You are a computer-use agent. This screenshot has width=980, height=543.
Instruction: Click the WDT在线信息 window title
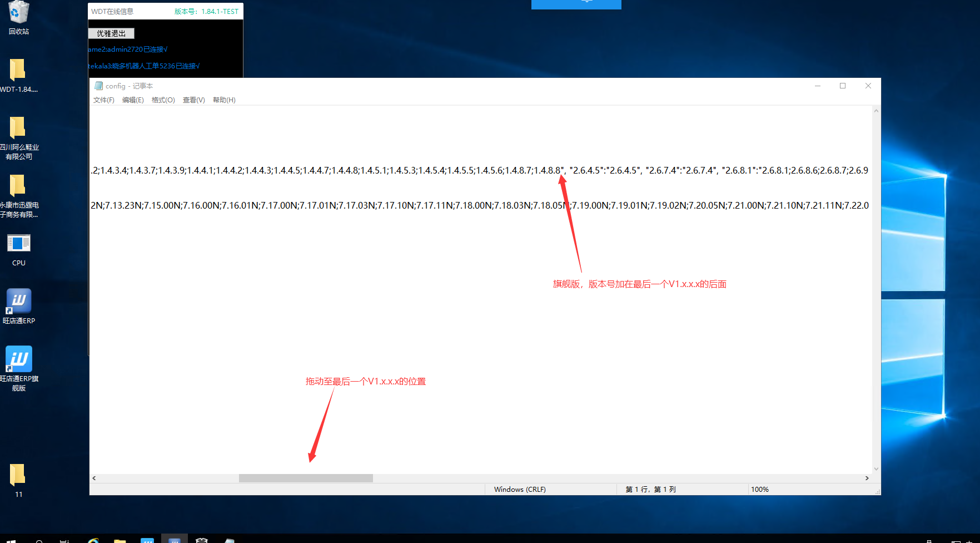pos(112,12)
